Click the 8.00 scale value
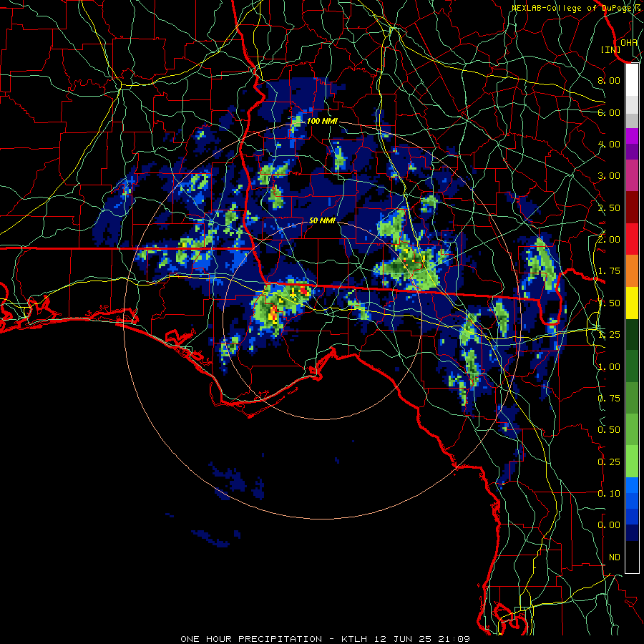This screenshot has height=644, width=644. [x=609, y=80]
